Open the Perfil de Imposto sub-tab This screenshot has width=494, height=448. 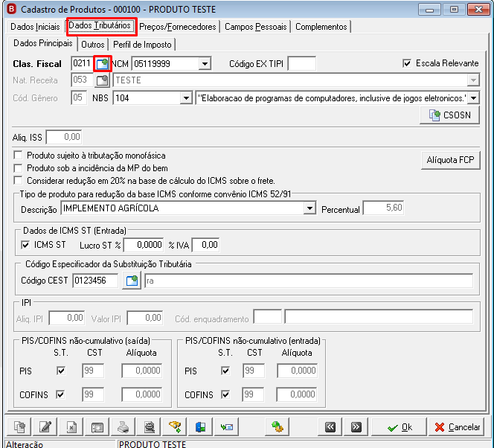142,45
